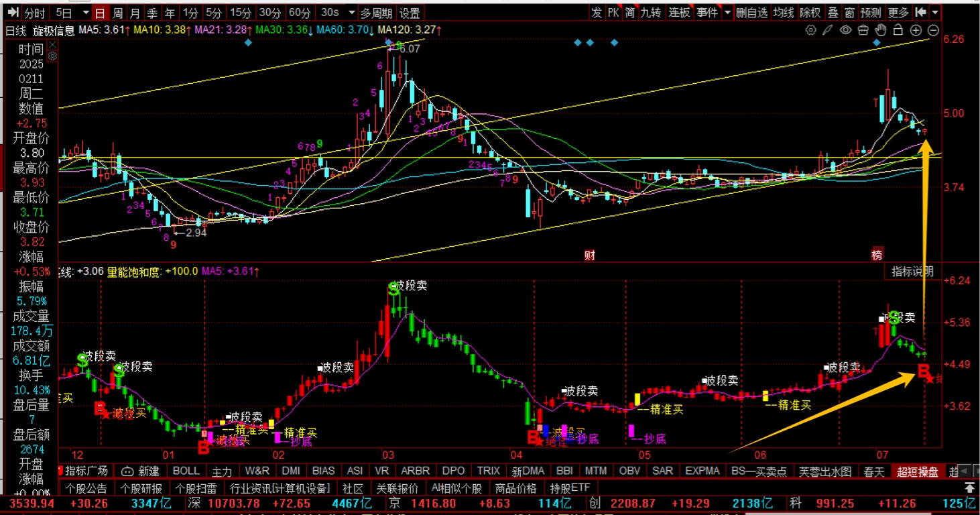
Task: Open the chart settings gear icon
Action: point(811,30)
